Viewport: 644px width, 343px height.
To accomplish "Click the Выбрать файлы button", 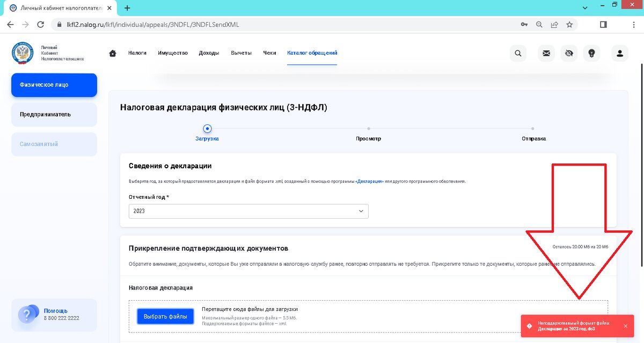I will [x=165, y=317].
